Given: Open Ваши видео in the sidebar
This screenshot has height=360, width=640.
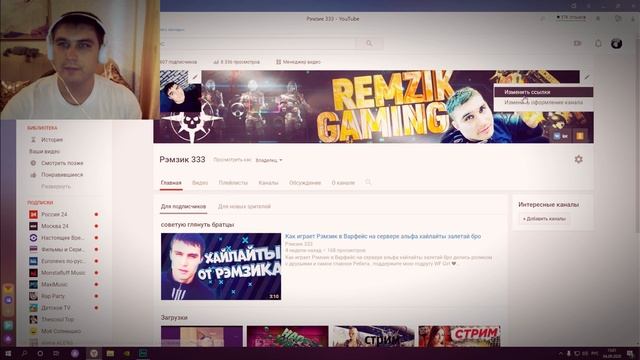Looking at the screenshot, I should pyautogui.click(x=44, y=151).
